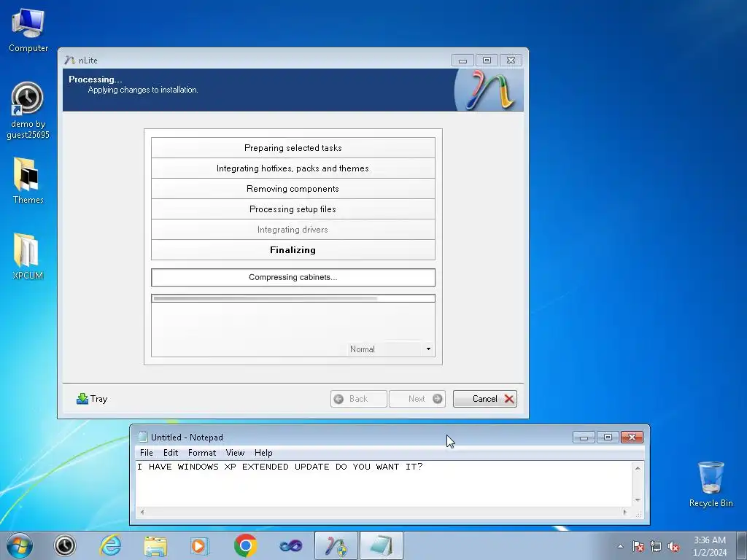The width and height of the screenshot is (747, 560).
Task: Cancel the nLite processing
Action: (485, 399)
